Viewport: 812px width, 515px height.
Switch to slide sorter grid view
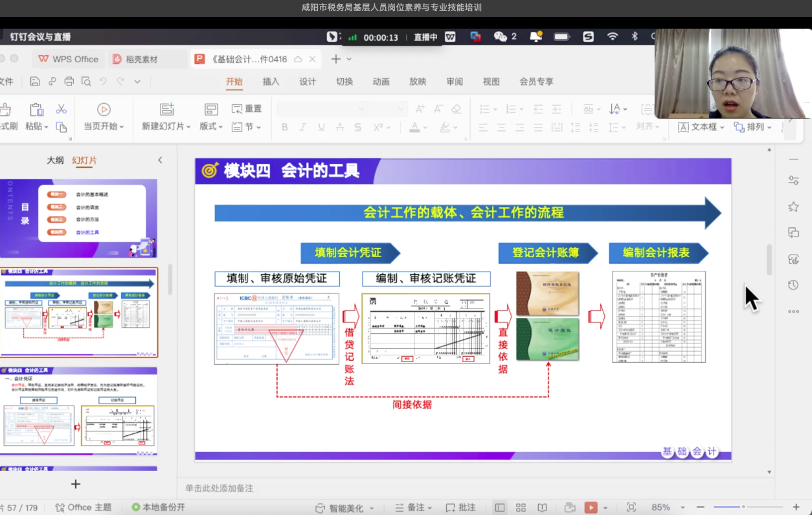(521, 508)
